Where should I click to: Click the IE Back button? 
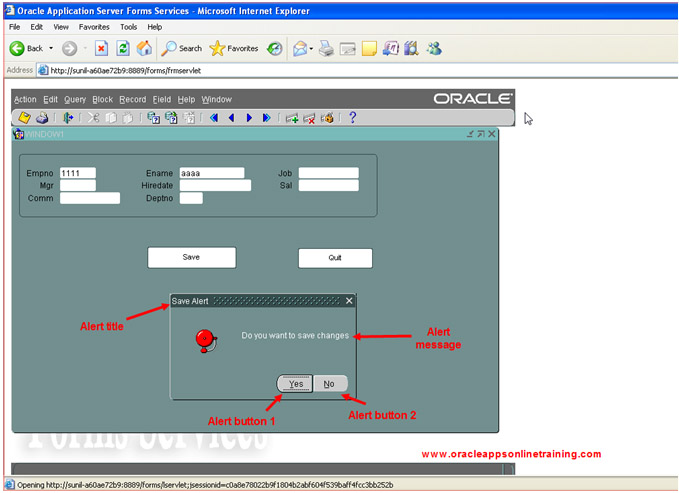point(27,48)
